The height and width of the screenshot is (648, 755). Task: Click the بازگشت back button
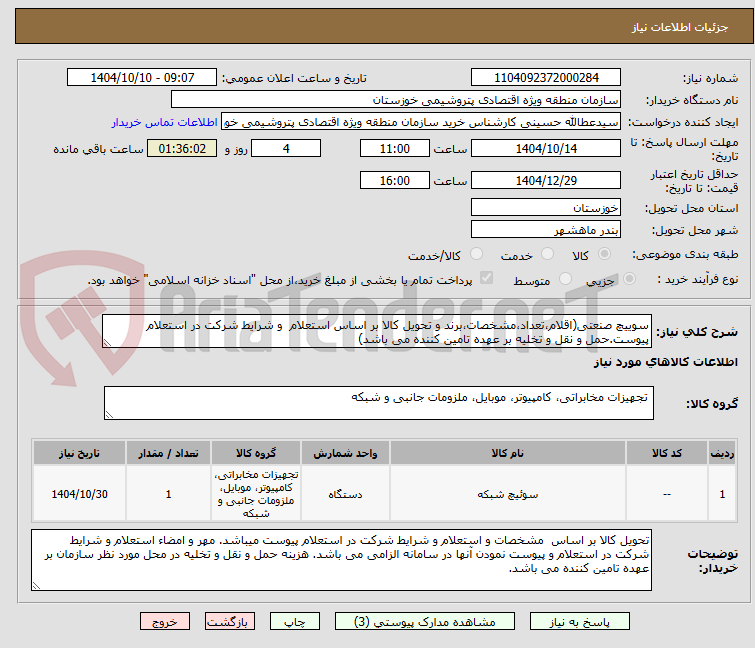pyautogui.click(x=230, y=622)
